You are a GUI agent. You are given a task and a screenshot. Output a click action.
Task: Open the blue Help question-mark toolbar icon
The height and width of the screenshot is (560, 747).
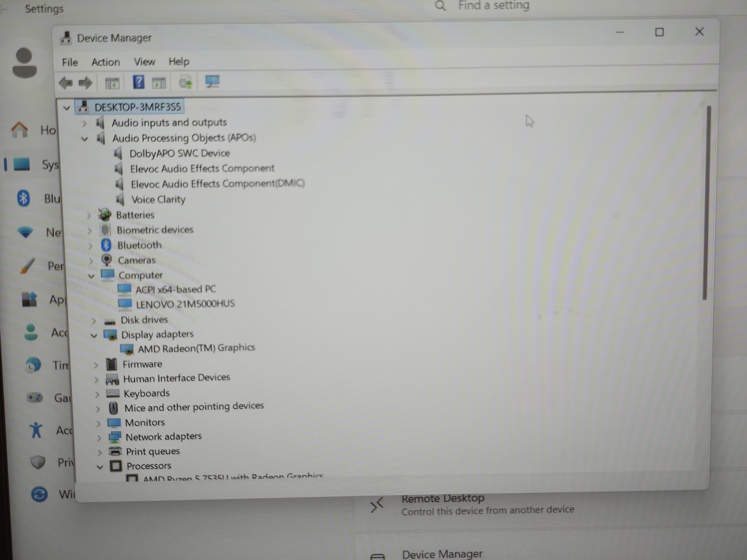point(138,82)
